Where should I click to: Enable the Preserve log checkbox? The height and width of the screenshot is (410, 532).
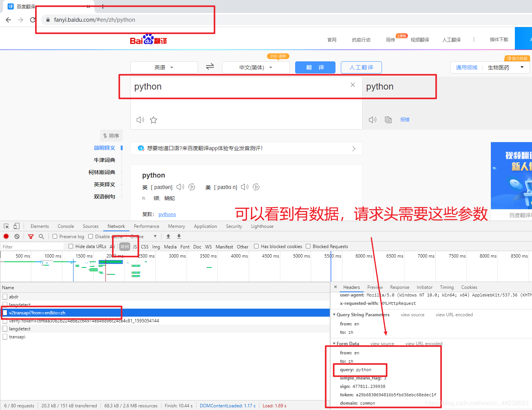tap(55, 236)
